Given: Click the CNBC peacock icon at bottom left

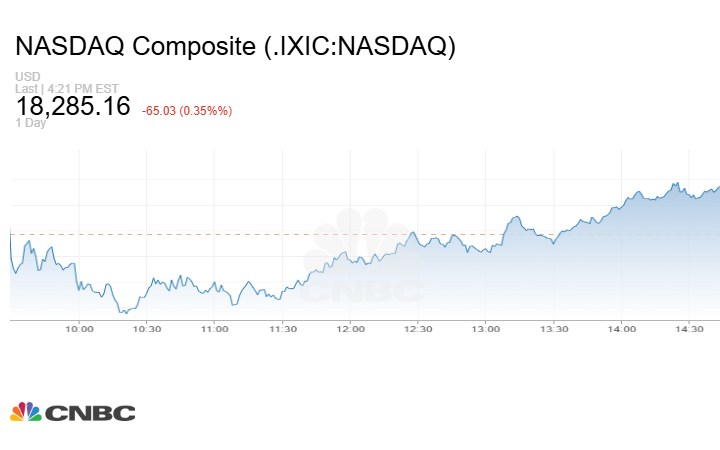Looking at the screenshot, I should 25,412.
